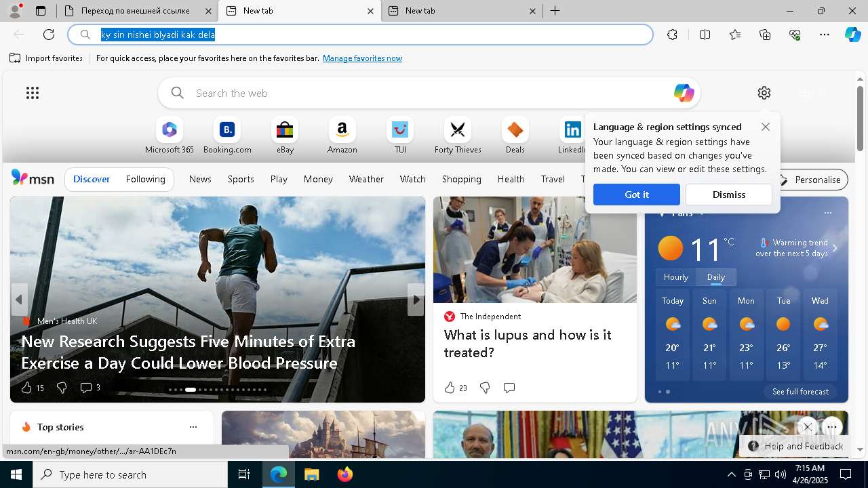
Task: Open comments on the lupus article
Action: [509, 388]
